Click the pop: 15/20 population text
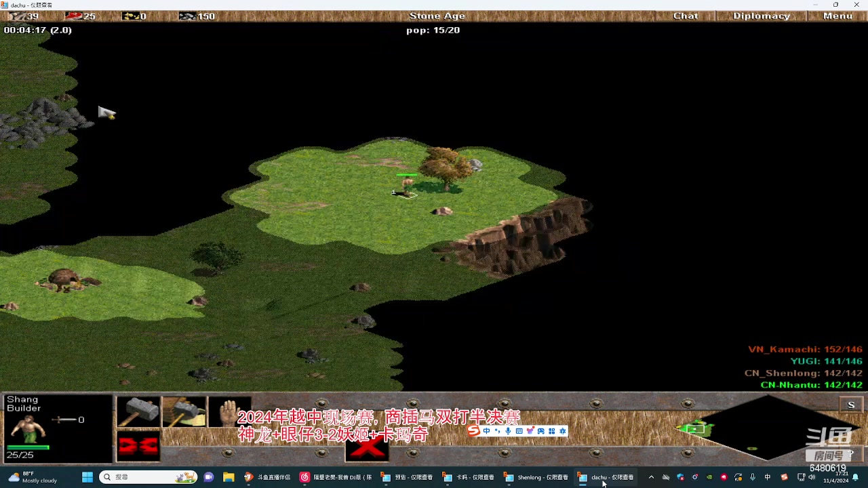Screen dimensions: 868x488 point(433,30)
